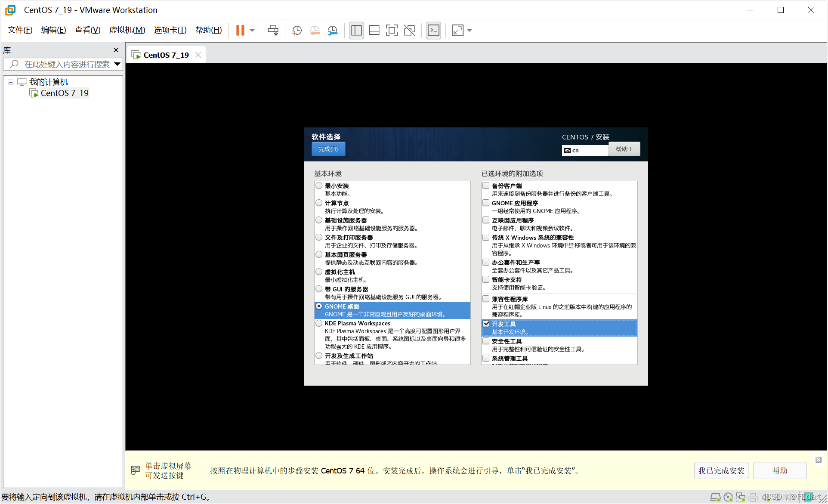
Task: Open the 虚拟机(M) menu
Action: (127, 30)
